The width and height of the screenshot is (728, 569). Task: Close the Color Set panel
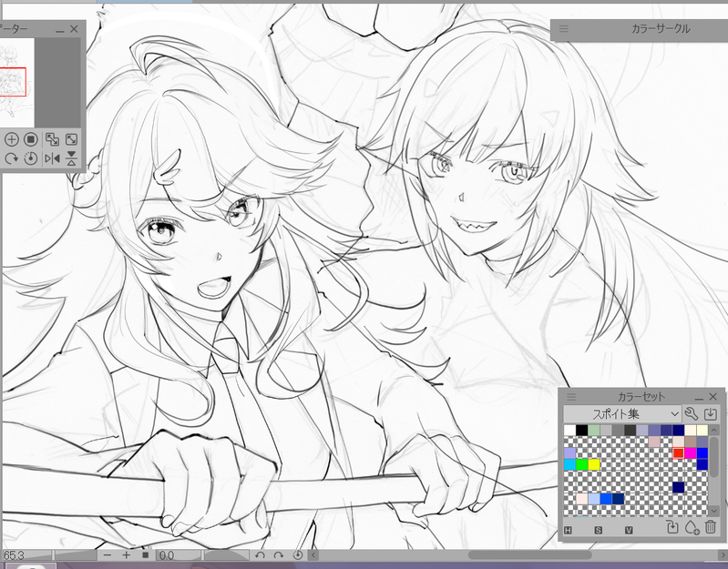713,397
